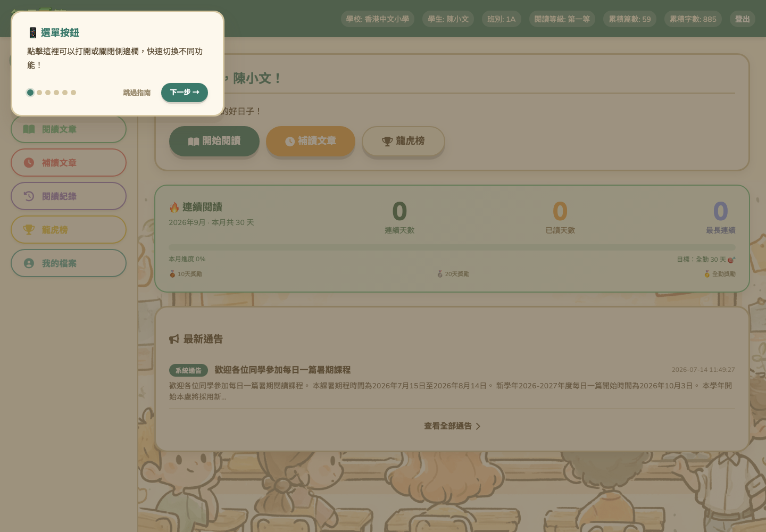The height and width of the screenshot is (532, 766).
Task: Click the monthly reading progress bar
Action: coord(452,247)
